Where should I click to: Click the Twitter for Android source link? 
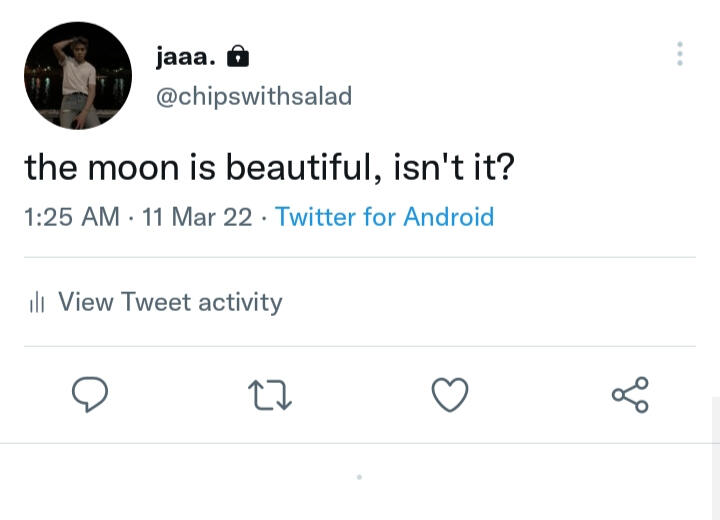click(384, 217)
